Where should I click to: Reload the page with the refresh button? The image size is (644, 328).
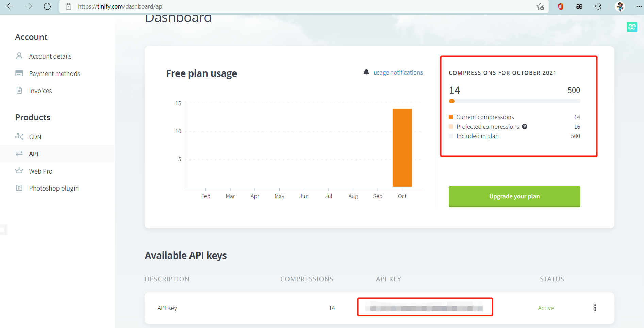click(47, 6)
